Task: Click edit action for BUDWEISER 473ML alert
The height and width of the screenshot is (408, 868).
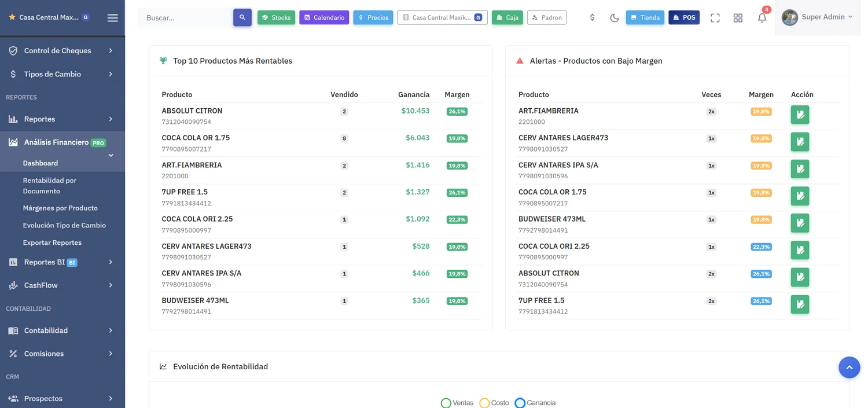Action: coord(800,223)
